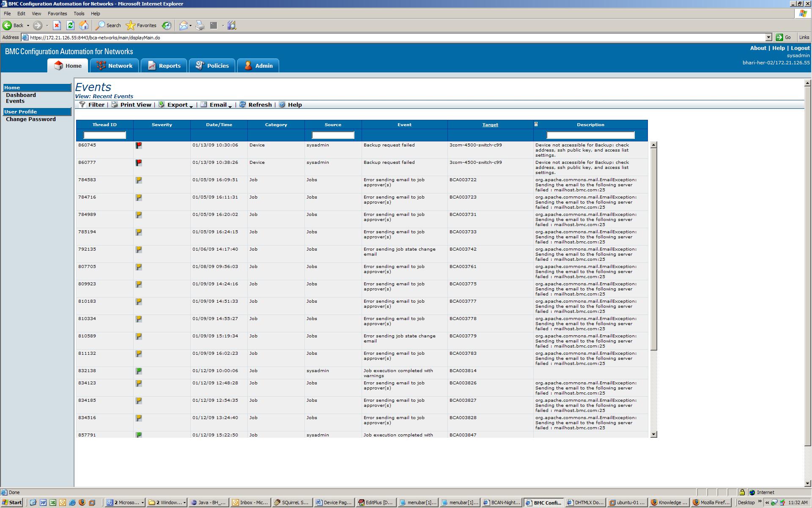Expand the 2 Microsoft taskbar group dropdown
The height and width of the screenshot is (508, 812).
click(x=143, y=502)
